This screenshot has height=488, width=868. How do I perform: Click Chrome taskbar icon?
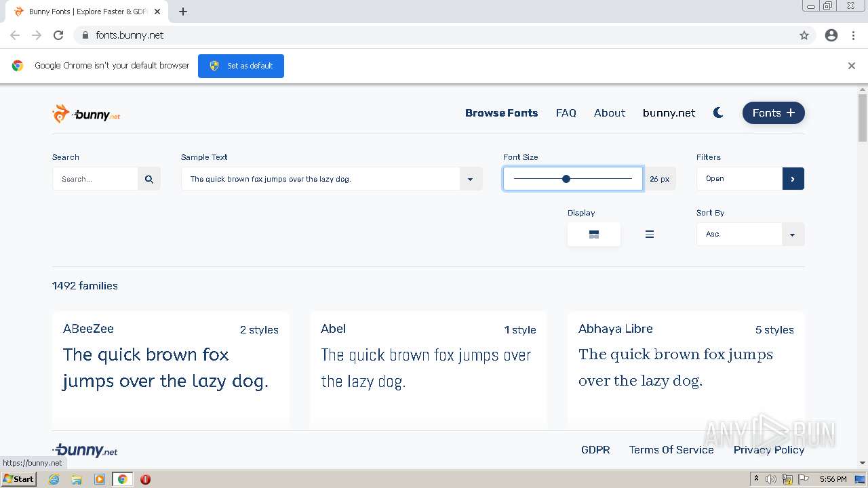pyautogui.click(x=123, y=479)
